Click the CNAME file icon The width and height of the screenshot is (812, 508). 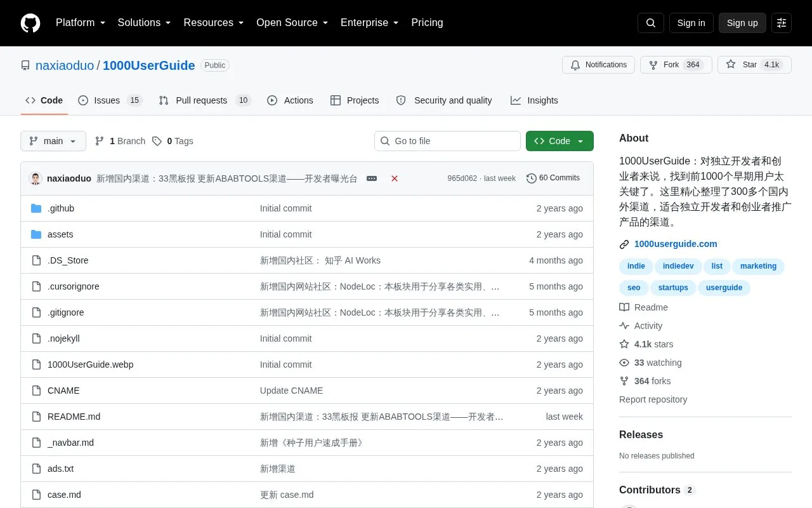pyautogui.click(x=36, y=391)
